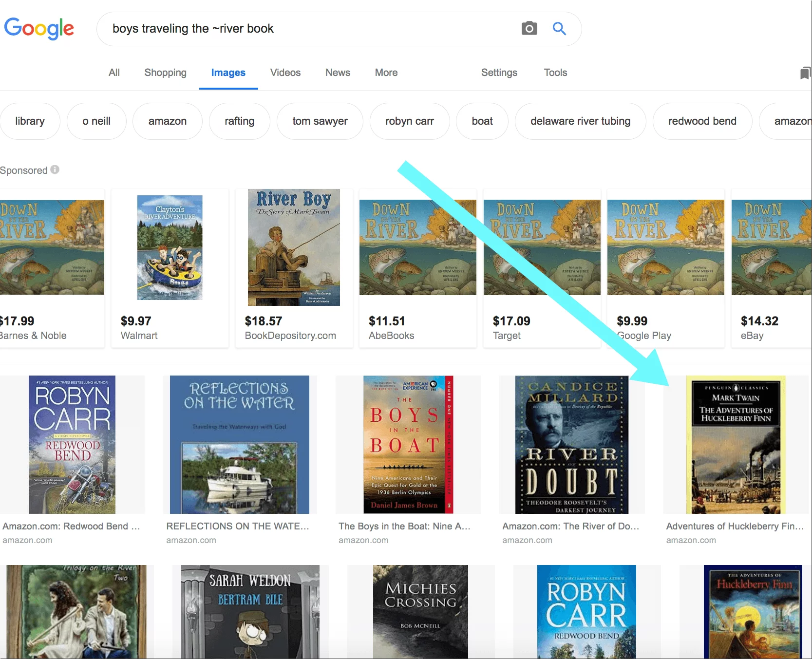Open River Boy BookDepository ad cover
This screenshot has width=812, height=659.
coord(294,247)
